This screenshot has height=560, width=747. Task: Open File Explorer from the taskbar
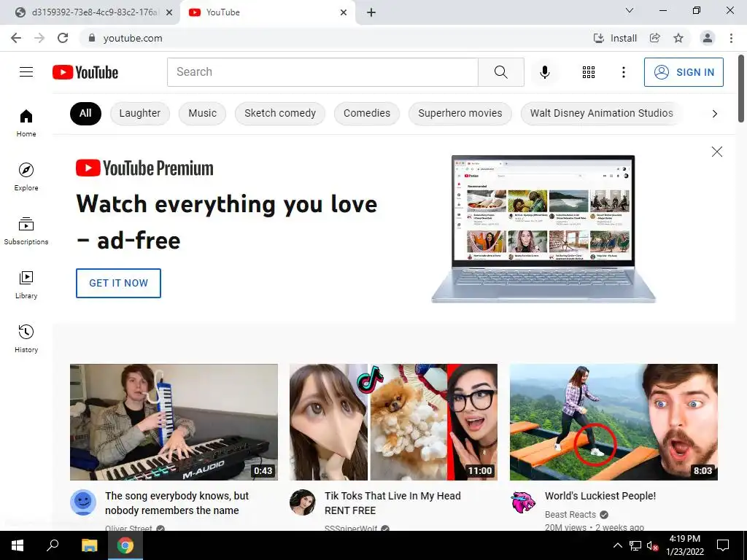[x=89, y=545]
